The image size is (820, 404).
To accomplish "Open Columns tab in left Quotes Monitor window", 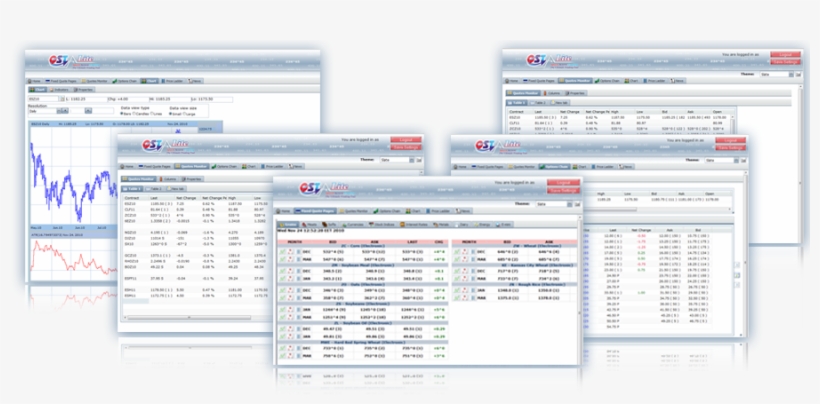I will pos(167,179).
